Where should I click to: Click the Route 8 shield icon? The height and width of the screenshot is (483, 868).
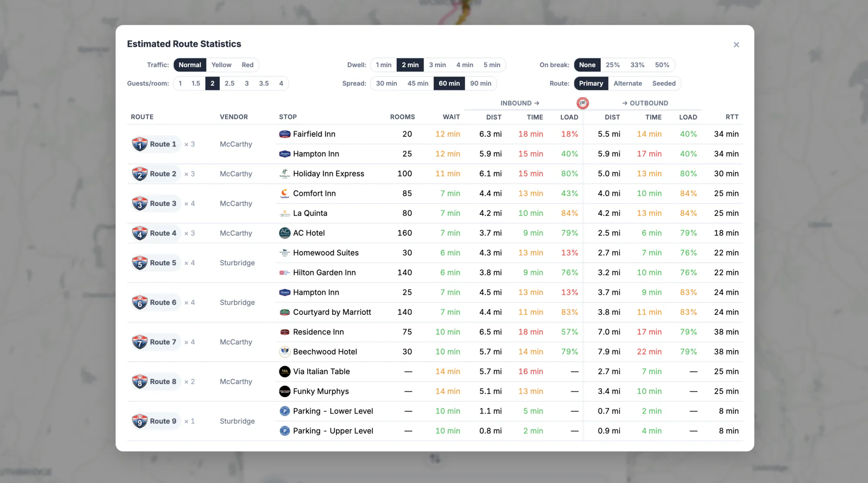click(140, 382)
